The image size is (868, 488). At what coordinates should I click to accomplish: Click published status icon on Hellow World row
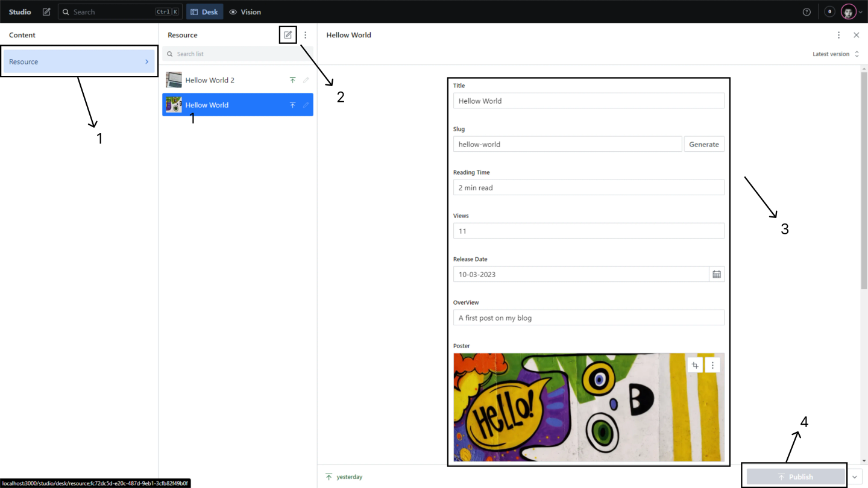tap(292, 105)
